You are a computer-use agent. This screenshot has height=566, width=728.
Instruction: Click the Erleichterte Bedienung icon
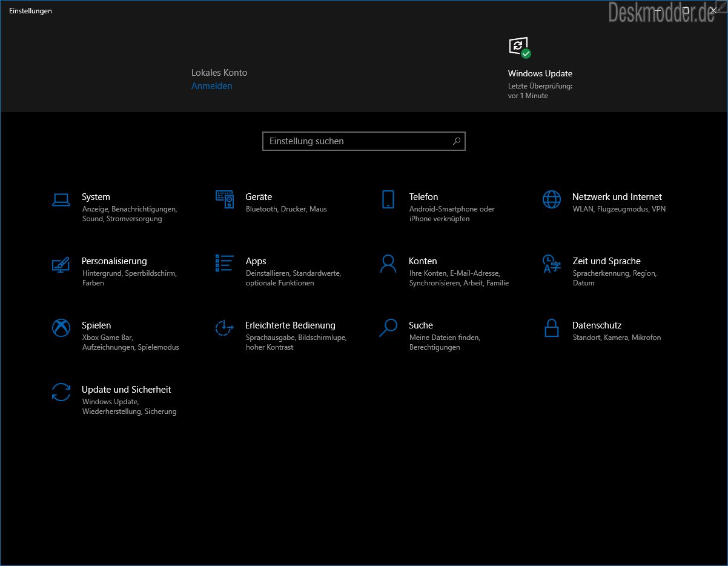pos(225,328)
